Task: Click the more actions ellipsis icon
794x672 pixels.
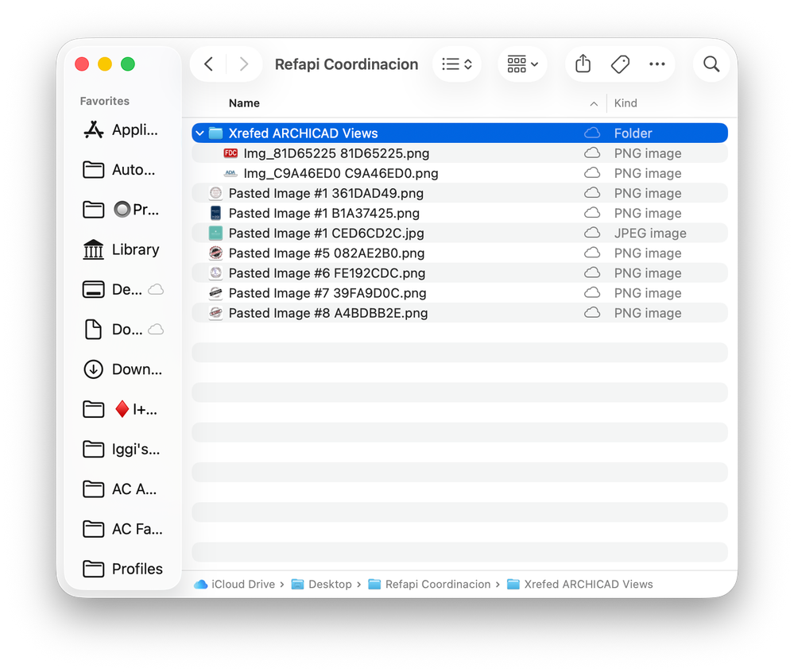Action: click(x=657, y=64)
